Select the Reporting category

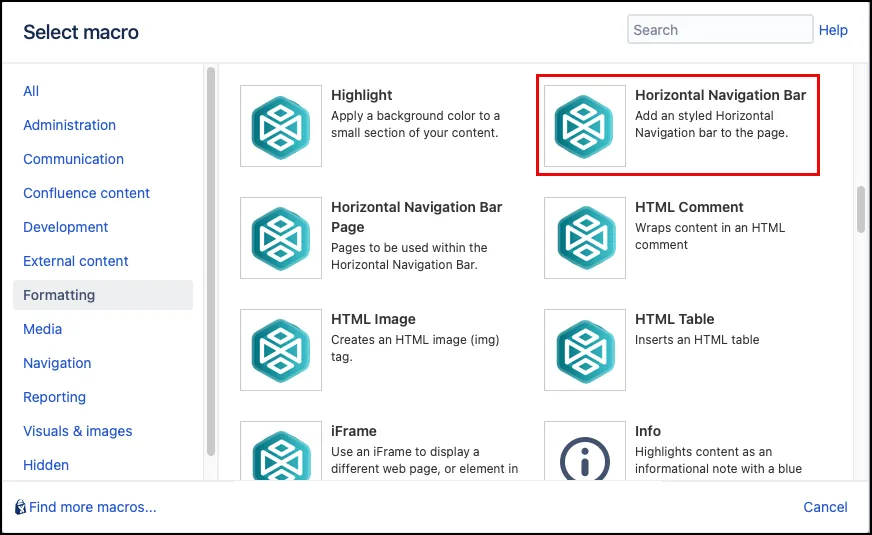54,397
